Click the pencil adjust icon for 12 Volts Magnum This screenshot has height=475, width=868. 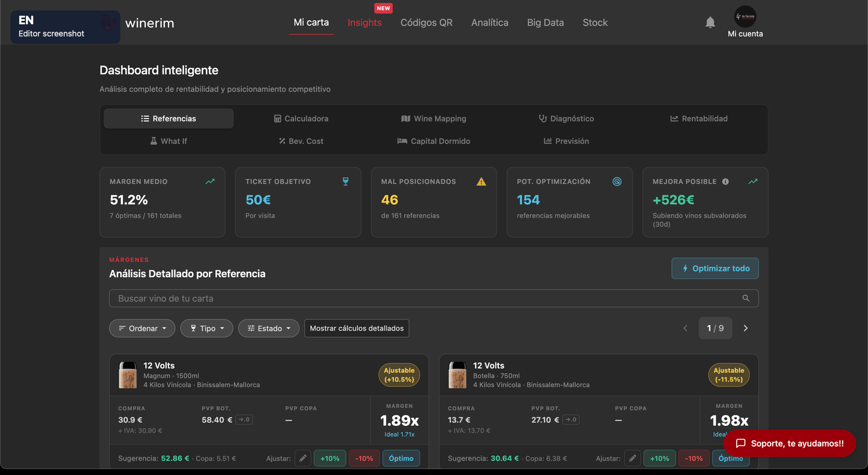click(303, 458)
